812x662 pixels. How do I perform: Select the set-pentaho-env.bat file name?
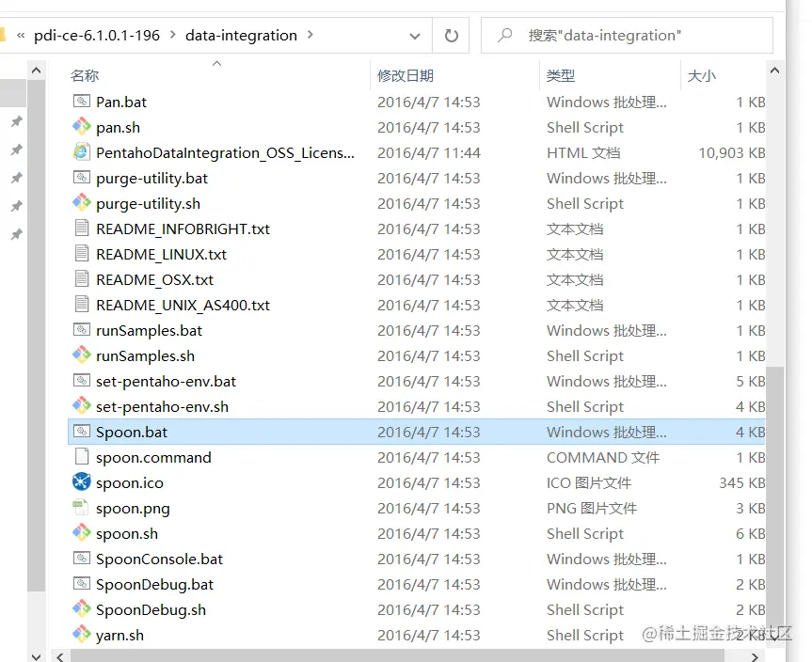[x=166, y=381]
